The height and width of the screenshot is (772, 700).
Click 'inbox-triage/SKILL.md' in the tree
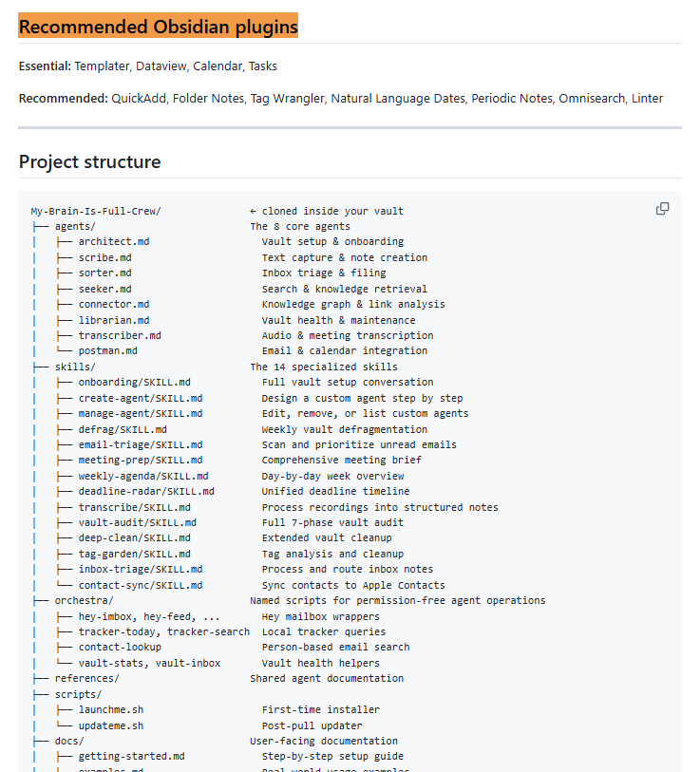[141, 569]
